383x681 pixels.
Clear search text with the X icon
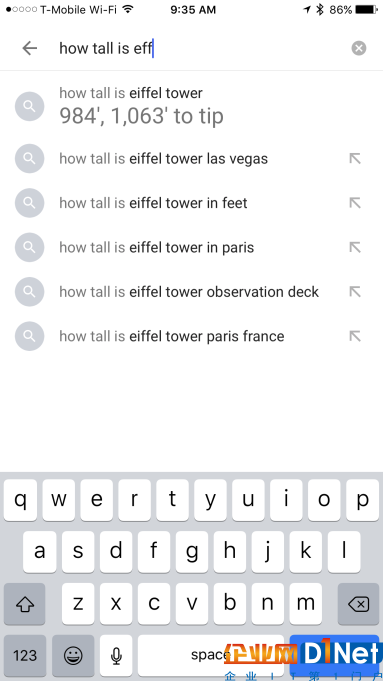(x=359, y=48)
